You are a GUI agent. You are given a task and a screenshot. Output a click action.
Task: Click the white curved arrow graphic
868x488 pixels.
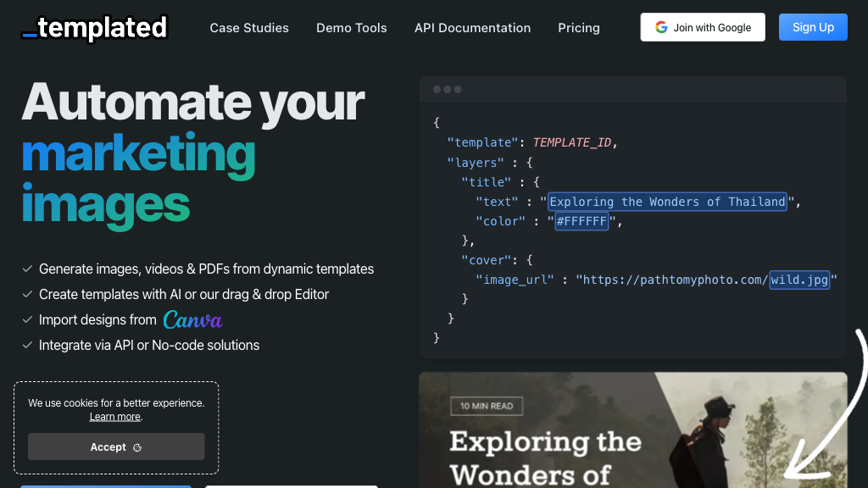tap(835, 407)
